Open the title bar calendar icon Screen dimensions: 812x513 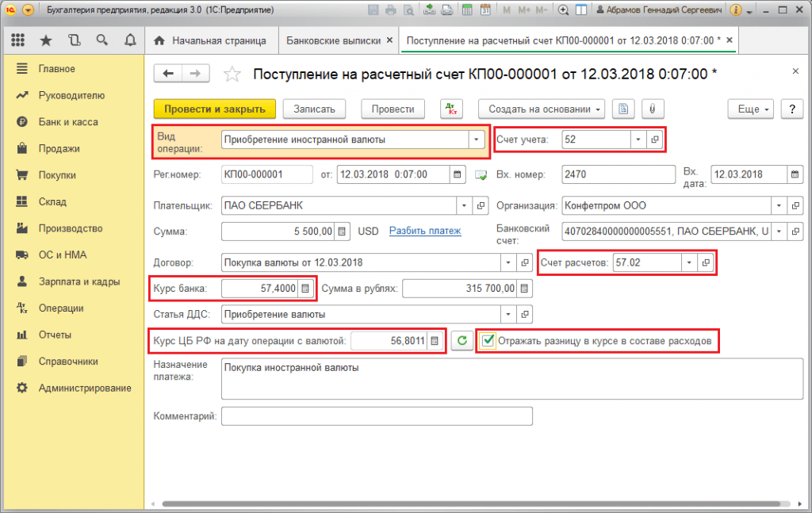(485, 10)
